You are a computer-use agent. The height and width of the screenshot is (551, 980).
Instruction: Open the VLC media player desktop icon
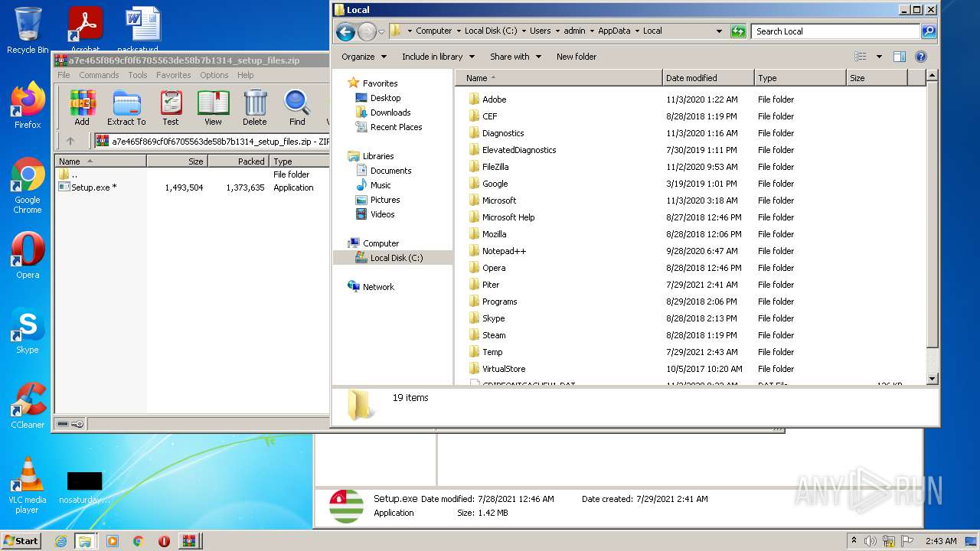(28, 486)
